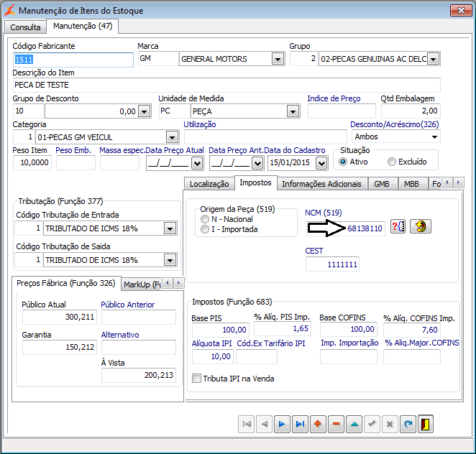476x454 pixels.
Task: Select I - Importada origin option
Action: (x=206, y=230)
